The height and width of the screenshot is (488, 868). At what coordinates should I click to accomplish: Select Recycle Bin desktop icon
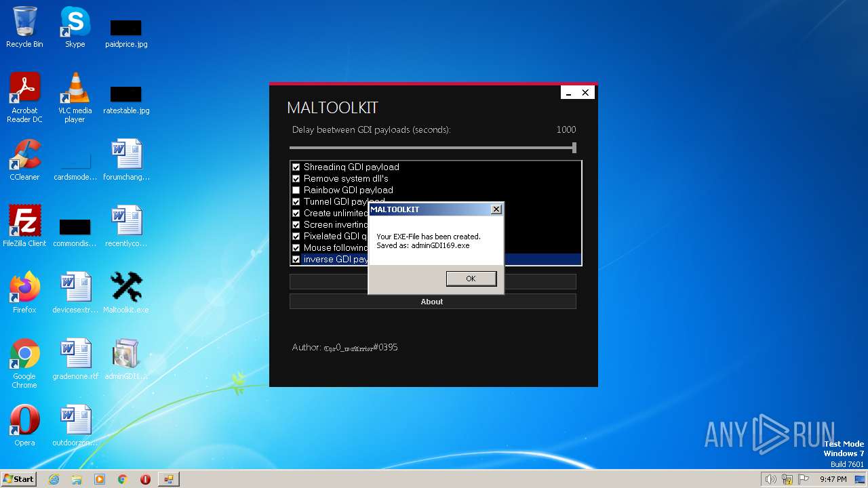24,27
